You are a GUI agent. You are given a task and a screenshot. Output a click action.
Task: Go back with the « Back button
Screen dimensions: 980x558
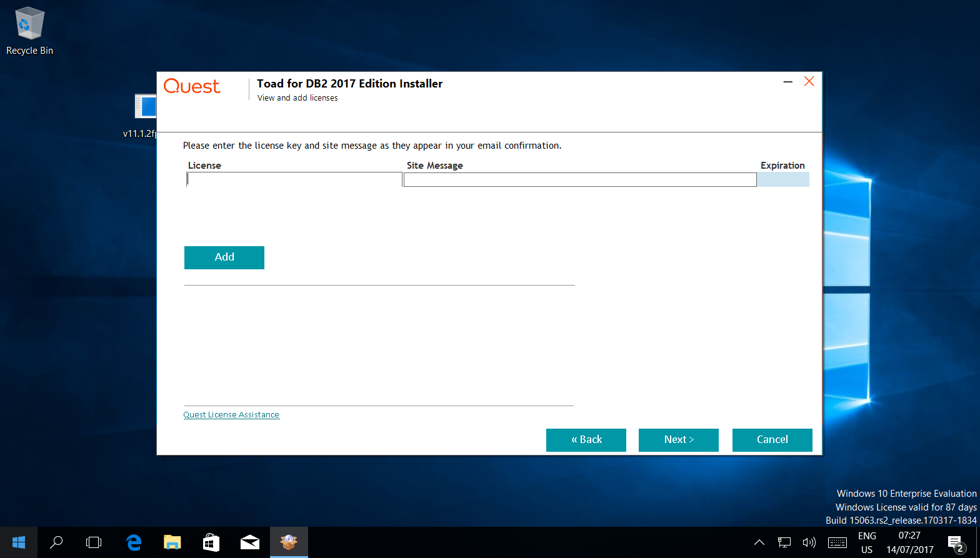(x=586, y=440)
